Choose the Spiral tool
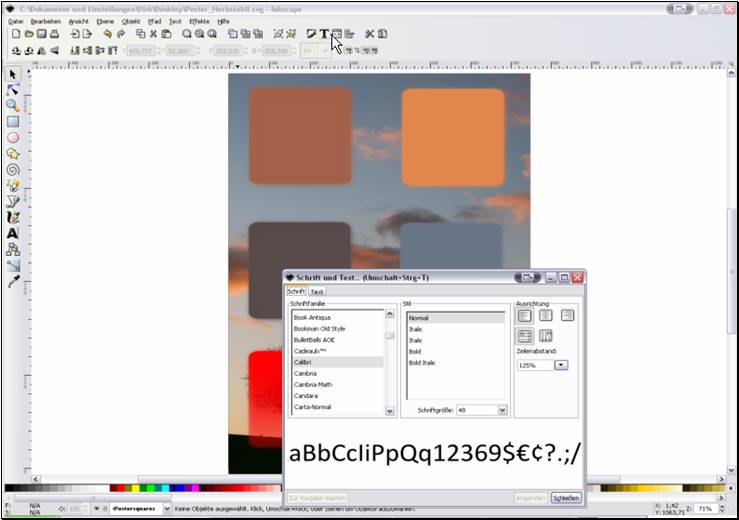 [13, 170]
